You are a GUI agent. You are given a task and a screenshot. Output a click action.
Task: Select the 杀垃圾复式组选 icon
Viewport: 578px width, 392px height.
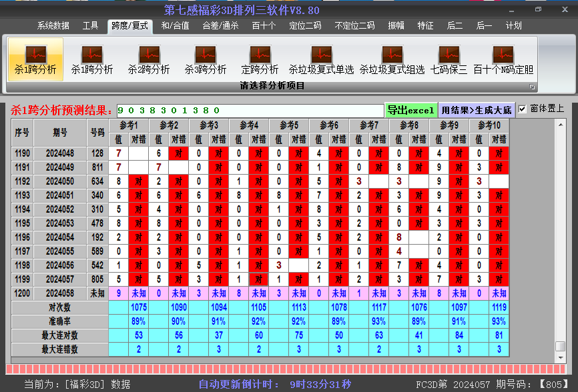(x=392, y=59)
